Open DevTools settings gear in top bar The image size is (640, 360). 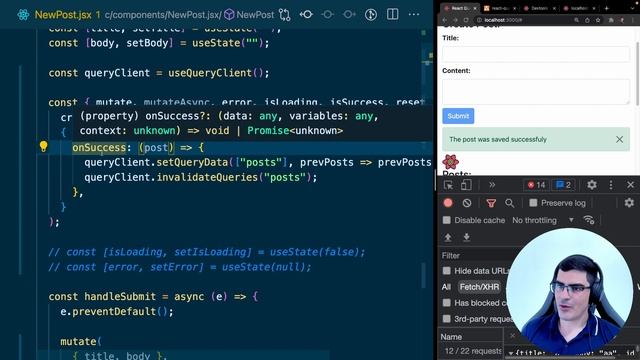592,185
